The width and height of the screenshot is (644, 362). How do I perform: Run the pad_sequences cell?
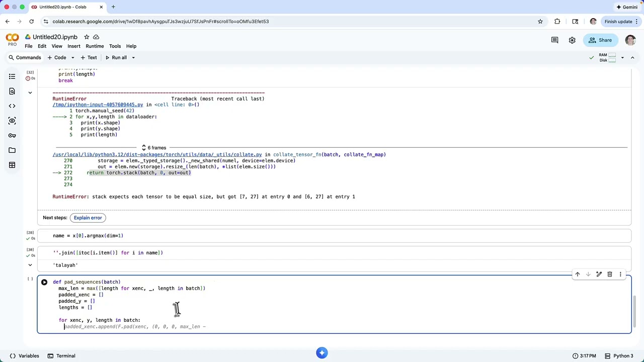[x=44, y=283]
